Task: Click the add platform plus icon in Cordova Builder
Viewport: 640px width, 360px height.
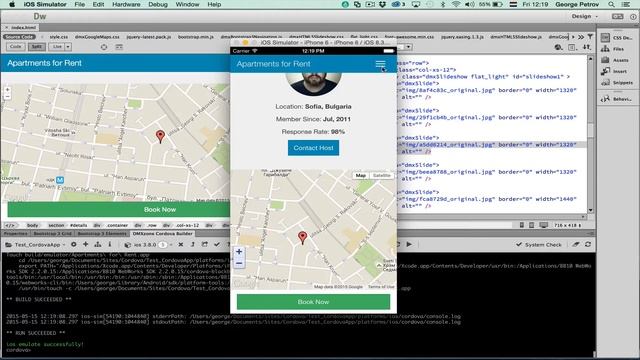Action: pyautogui.click(x=85, y=244)
